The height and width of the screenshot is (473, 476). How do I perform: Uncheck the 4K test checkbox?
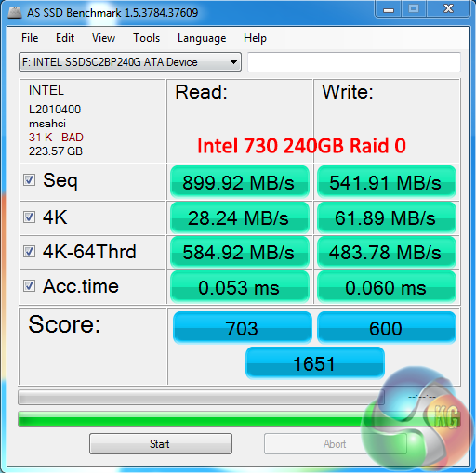(30, 217)
